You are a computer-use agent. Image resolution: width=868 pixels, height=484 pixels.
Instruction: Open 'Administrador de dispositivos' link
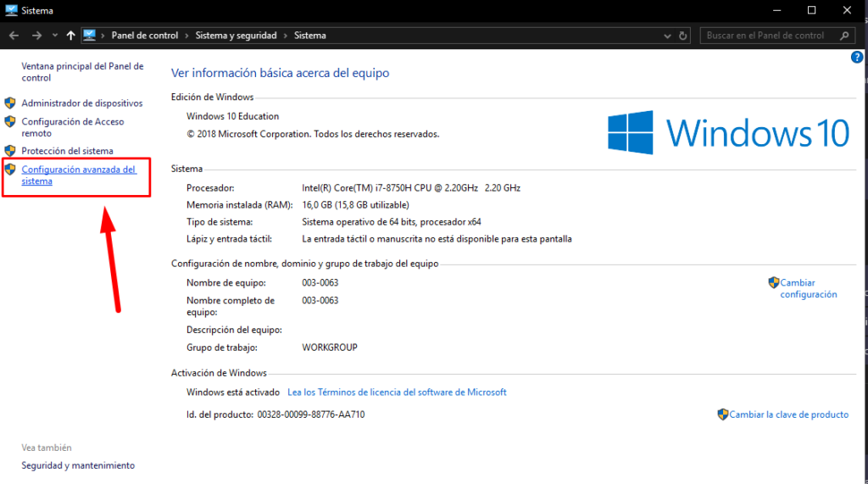tap(82, 103)
